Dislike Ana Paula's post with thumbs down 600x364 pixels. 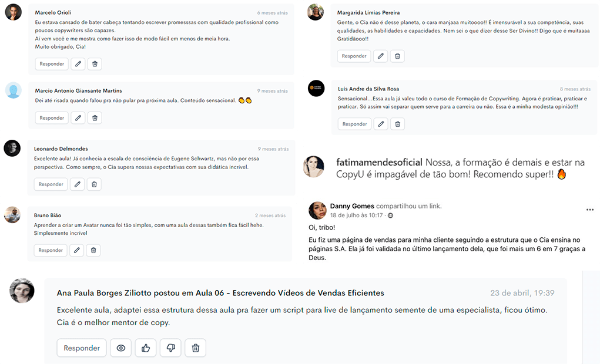tap(170, 348)
